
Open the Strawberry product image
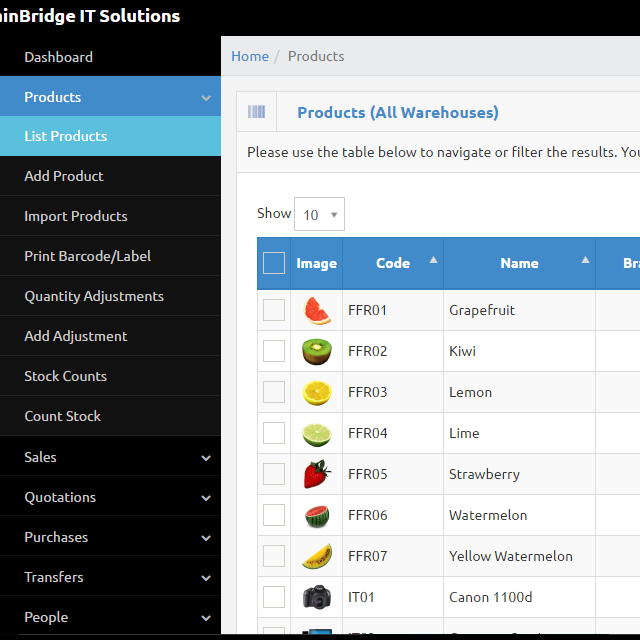[x=317, y=474]
